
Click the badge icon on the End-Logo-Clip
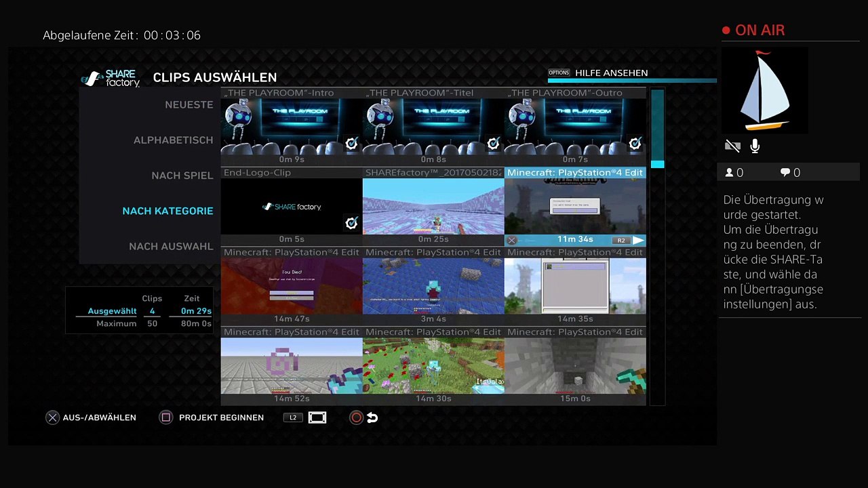coord(351,223)
